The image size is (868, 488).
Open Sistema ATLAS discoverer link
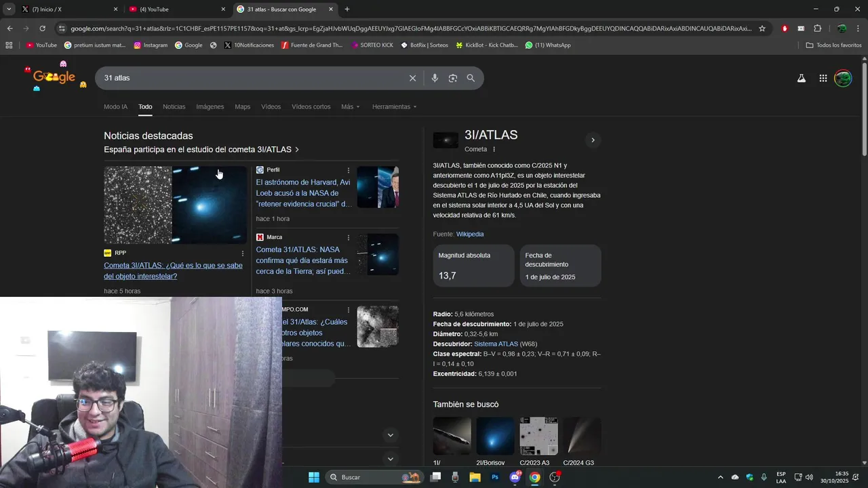(x=496, y=344)
